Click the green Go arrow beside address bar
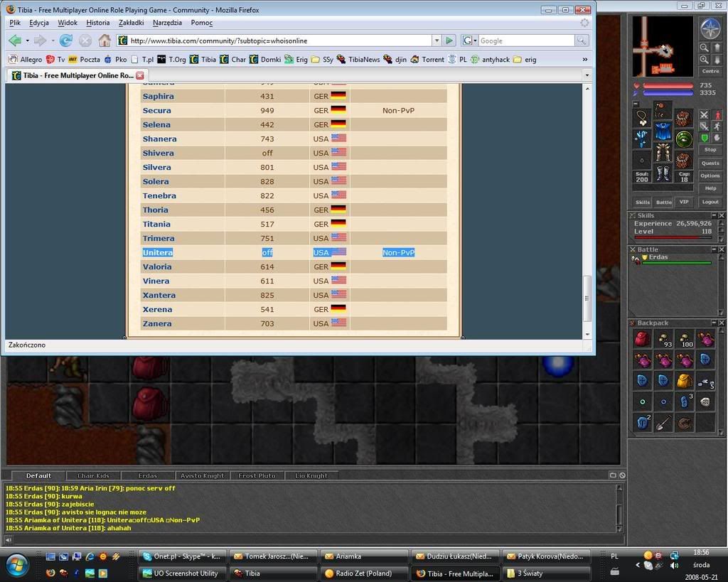The image size is (728, 582). click(x=449, y=41)
